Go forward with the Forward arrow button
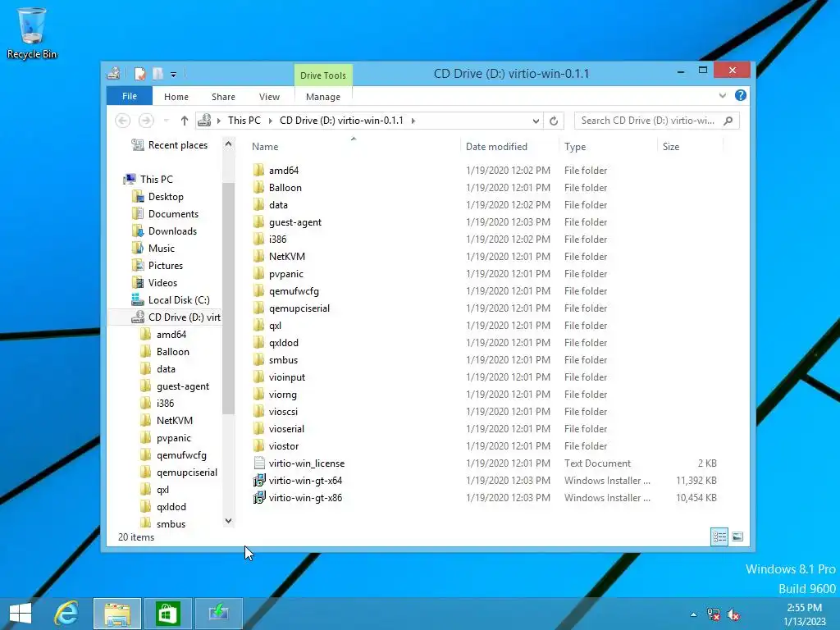 pos(146,121)
